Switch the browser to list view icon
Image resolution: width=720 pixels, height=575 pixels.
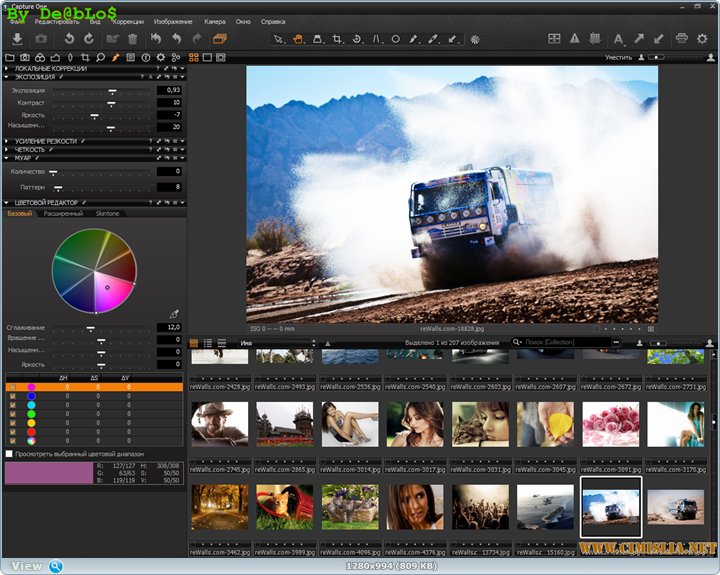(208, 343)
